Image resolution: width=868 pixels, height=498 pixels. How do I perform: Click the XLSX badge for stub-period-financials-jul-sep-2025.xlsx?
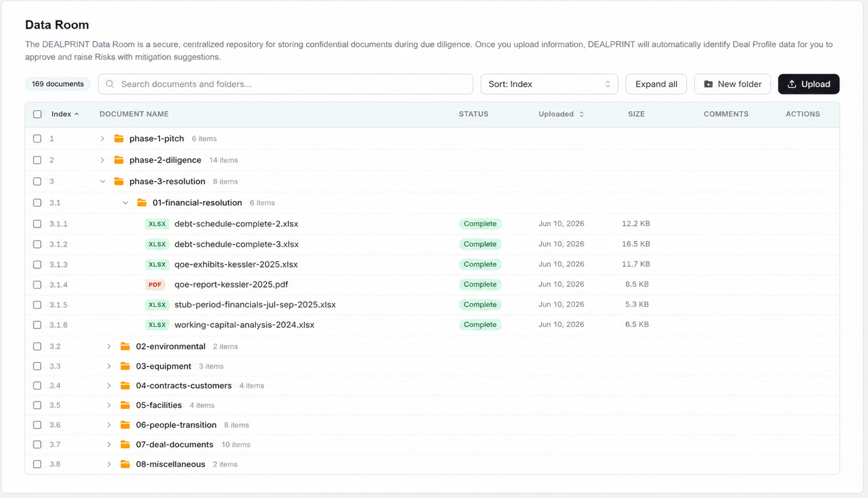[157, 305]
